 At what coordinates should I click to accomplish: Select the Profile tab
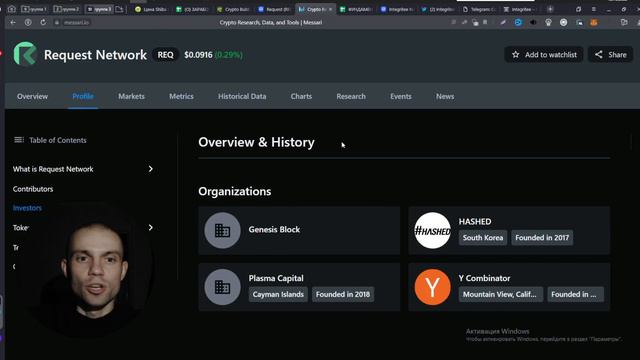click(83, 96)
